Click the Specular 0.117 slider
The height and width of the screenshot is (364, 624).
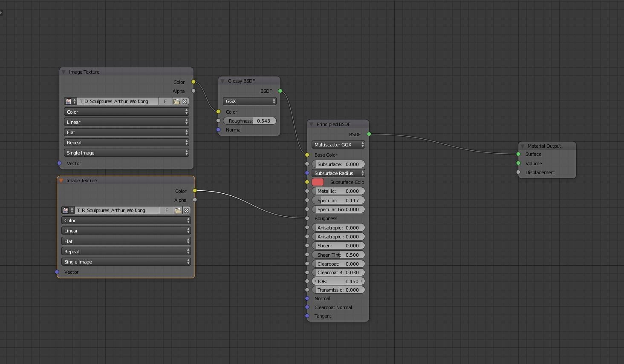(x=338, y=201)
